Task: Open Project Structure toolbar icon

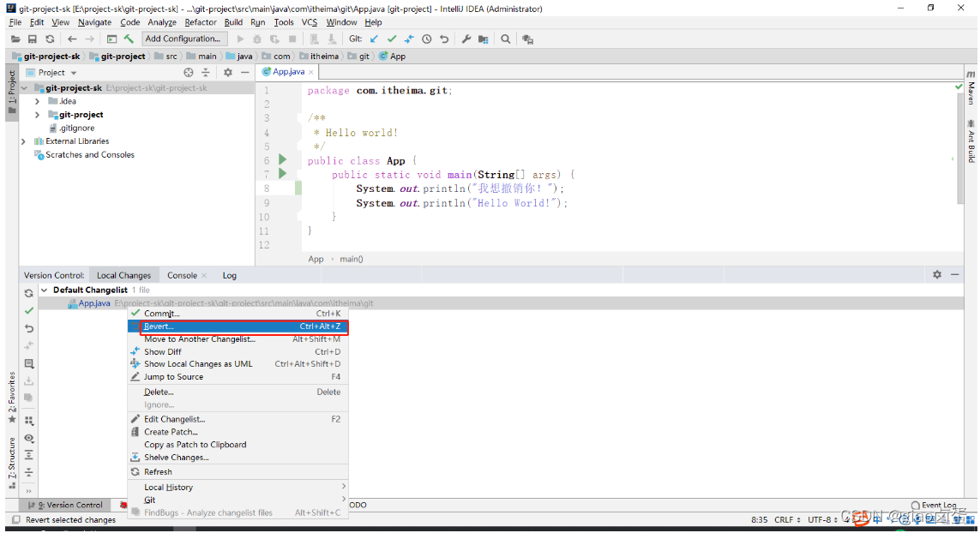Action: point(483,39)
